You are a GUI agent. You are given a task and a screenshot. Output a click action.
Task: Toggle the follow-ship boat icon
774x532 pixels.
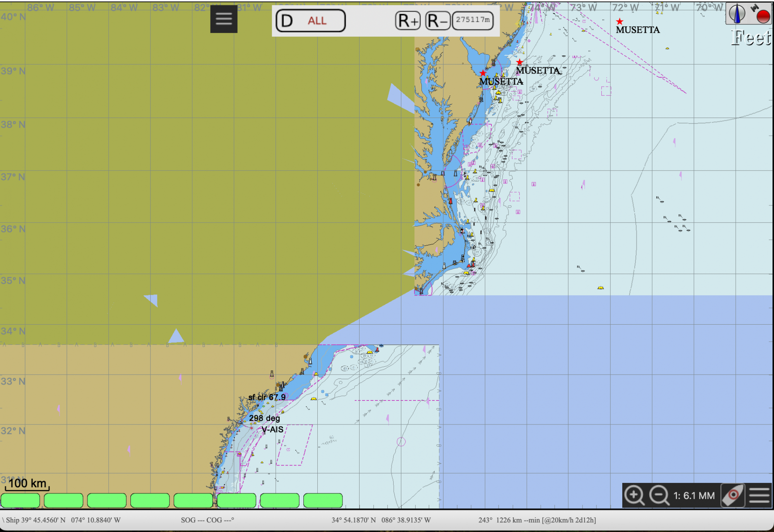pyautogui.click(x=733, y=495)
